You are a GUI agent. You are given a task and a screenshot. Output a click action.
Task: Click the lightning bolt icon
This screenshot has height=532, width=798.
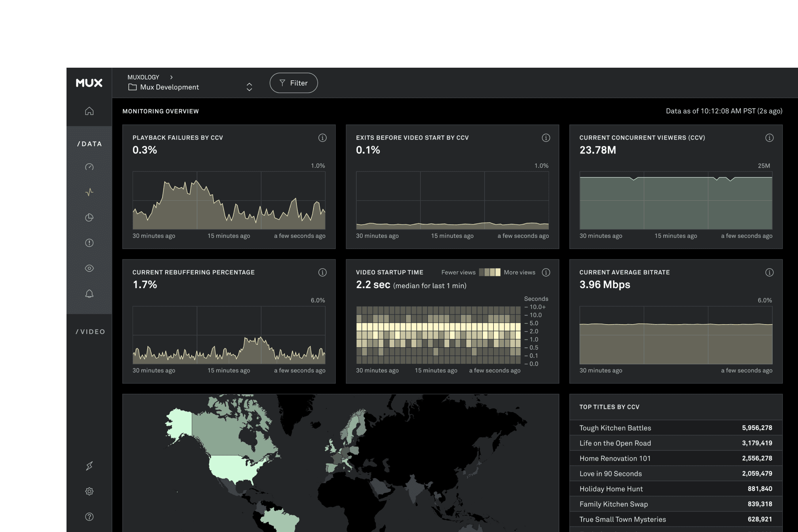[89, 466]
